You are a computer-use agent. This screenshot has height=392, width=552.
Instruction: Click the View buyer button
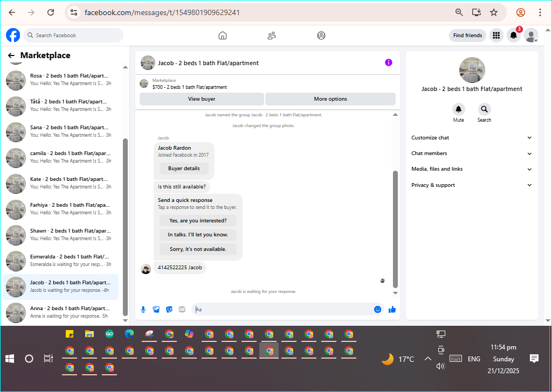point(202,99)
